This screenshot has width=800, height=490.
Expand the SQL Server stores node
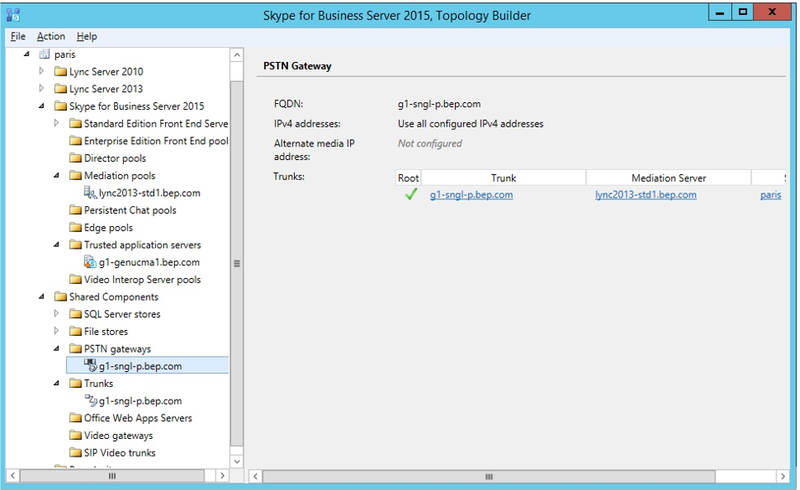(56, 313)
